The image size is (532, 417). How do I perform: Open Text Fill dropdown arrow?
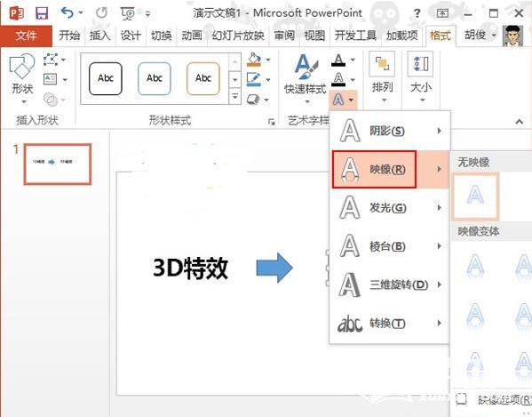tap(353, 60)
